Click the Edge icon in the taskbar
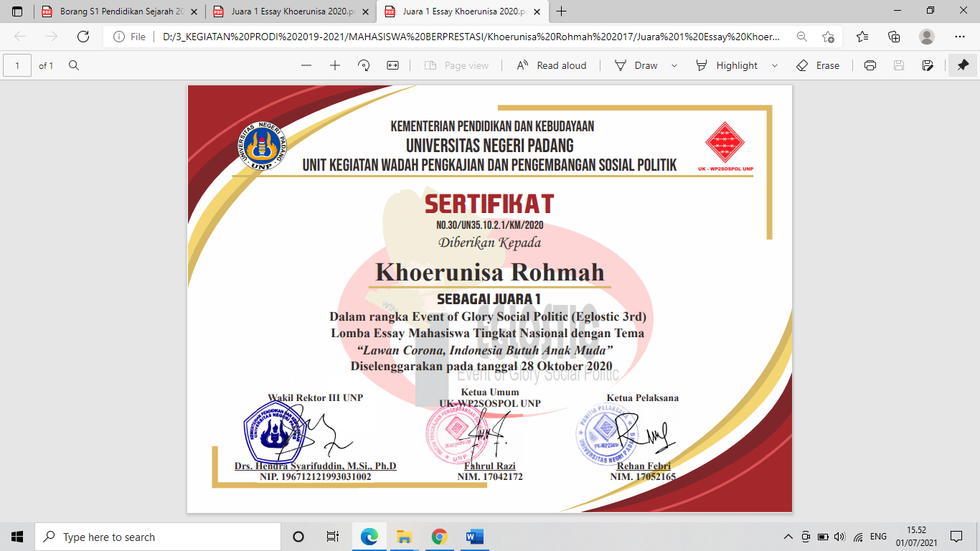 click(x=369, y=537)
